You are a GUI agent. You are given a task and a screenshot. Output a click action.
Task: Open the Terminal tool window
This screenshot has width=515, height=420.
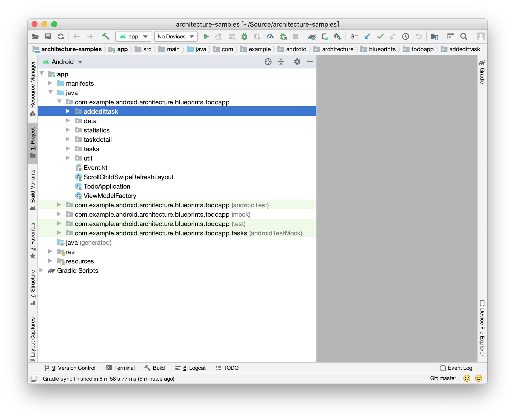[x=120, y=368]
